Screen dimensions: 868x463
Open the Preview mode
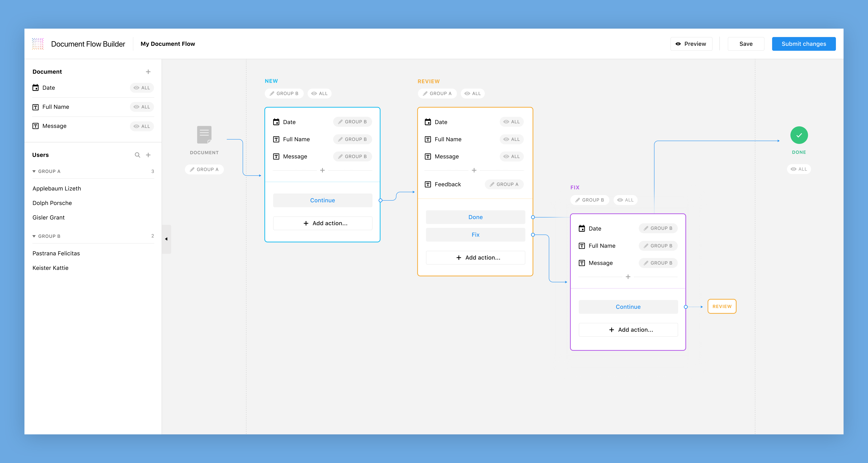point(691,44)
